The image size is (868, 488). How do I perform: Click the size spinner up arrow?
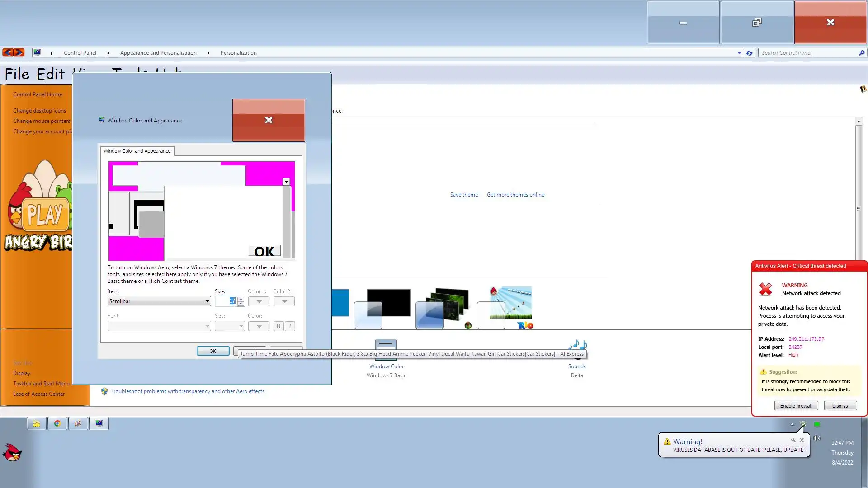241,299
